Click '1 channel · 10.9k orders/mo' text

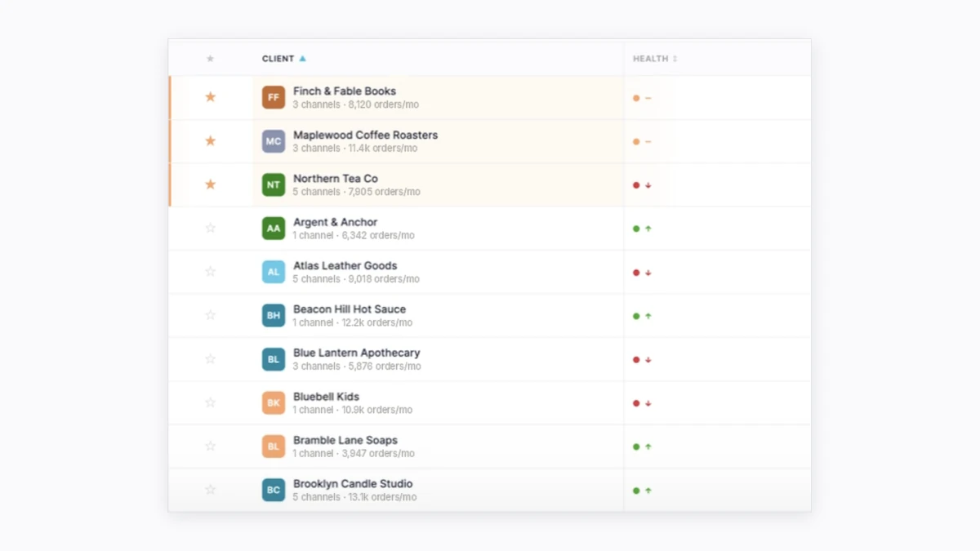coord(353,410)
